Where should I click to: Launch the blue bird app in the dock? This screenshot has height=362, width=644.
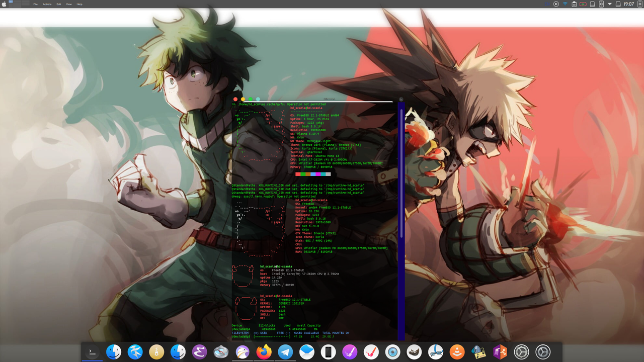click(135, 352)
